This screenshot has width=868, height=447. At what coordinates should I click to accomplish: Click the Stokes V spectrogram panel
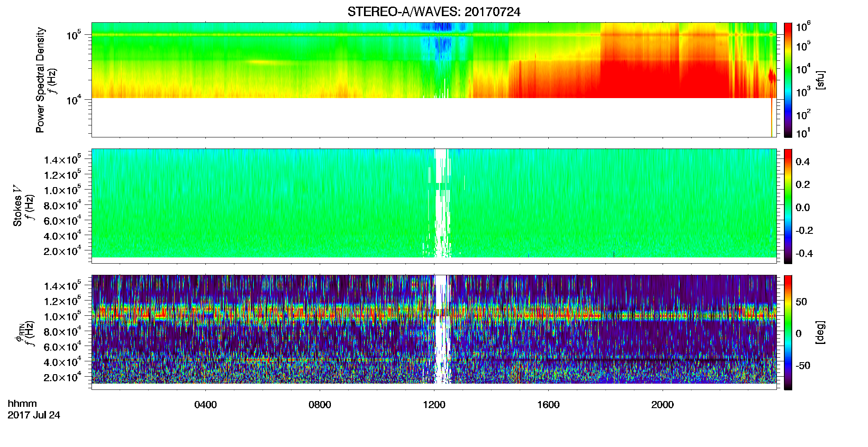[x=434, y=206]
